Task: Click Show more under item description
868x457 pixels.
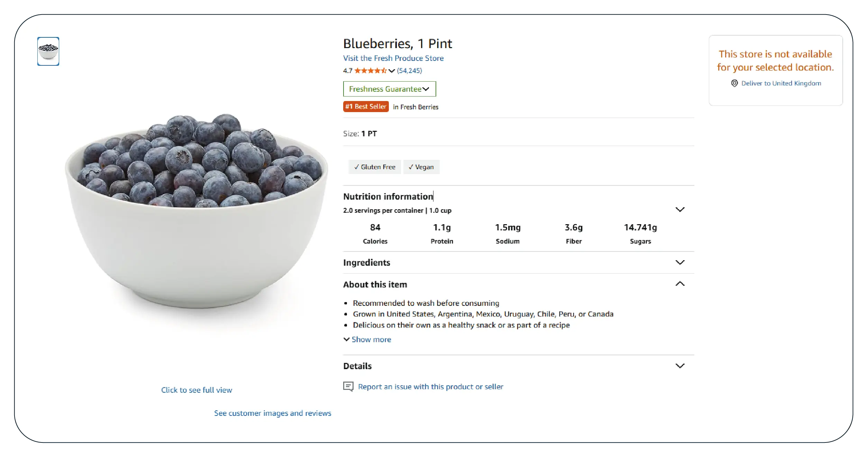Action: (x=371, y=339)
